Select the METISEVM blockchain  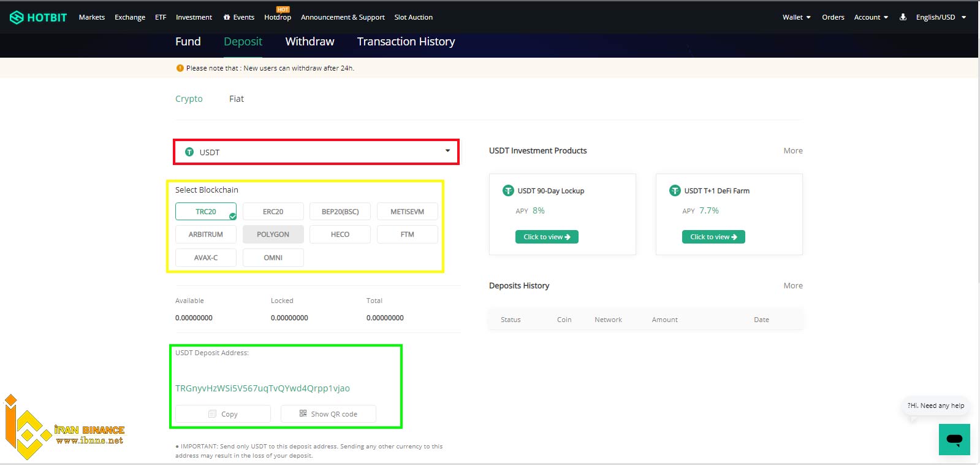[x=408, y=212]
